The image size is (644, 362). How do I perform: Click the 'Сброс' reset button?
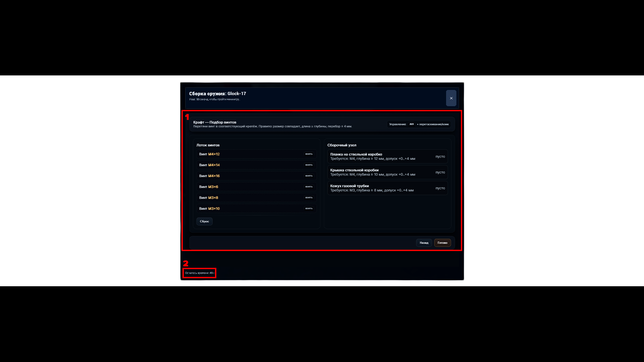click(204, 222)
